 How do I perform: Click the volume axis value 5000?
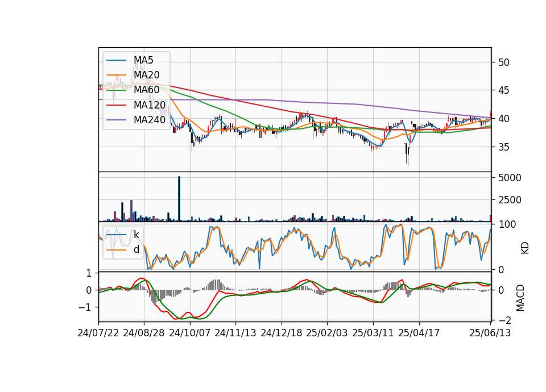[510, 178]
